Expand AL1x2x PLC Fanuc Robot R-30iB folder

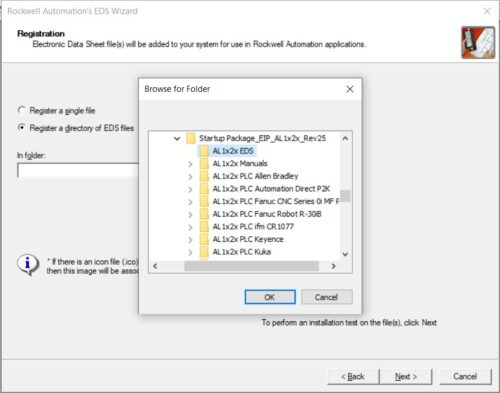[x=190, y=215]
